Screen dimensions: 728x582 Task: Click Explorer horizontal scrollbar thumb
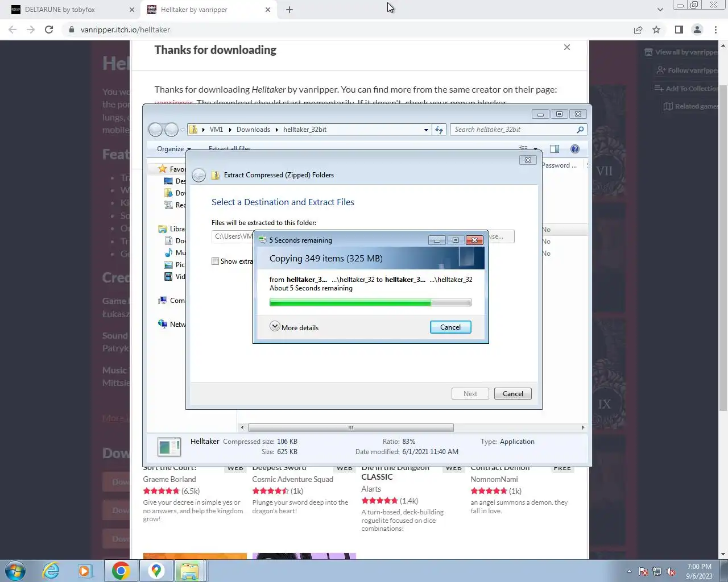(x=350, y=427)
